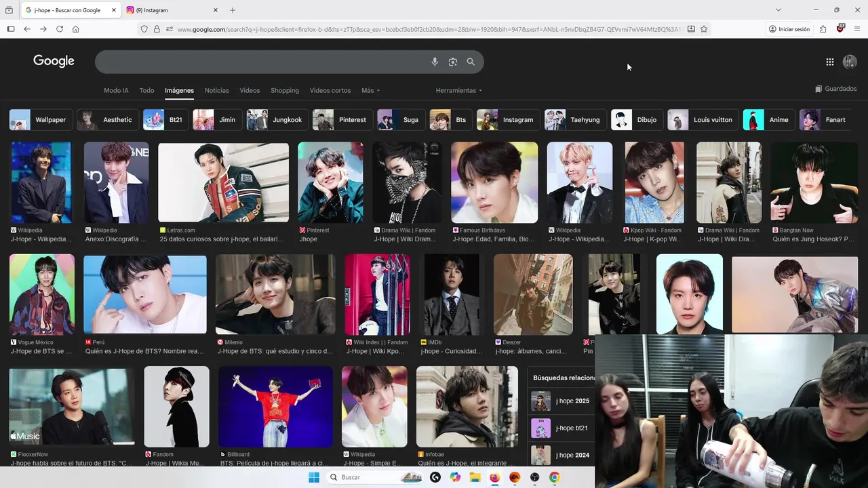Click the Google search input field
This screenshot has width=868, height=488.
(261, 62)
